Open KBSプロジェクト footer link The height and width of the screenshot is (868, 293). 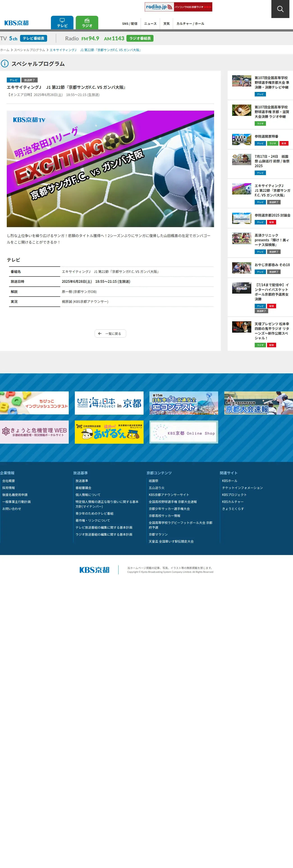234,495
